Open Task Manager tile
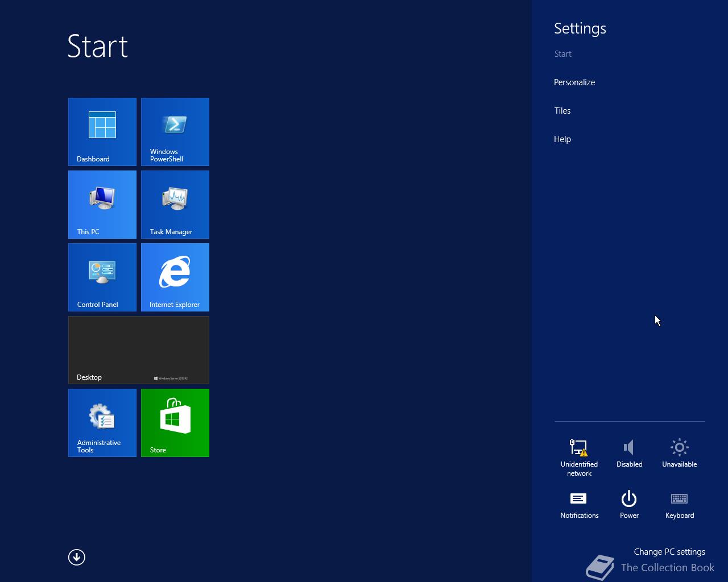This screenshot has width=728, height=582. [x=175, y=205]
